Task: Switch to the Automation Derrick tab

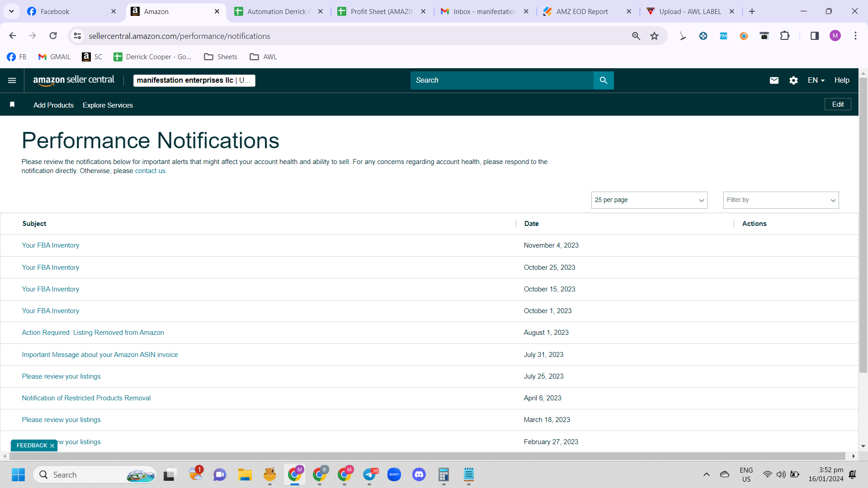Action: point(279,11)
